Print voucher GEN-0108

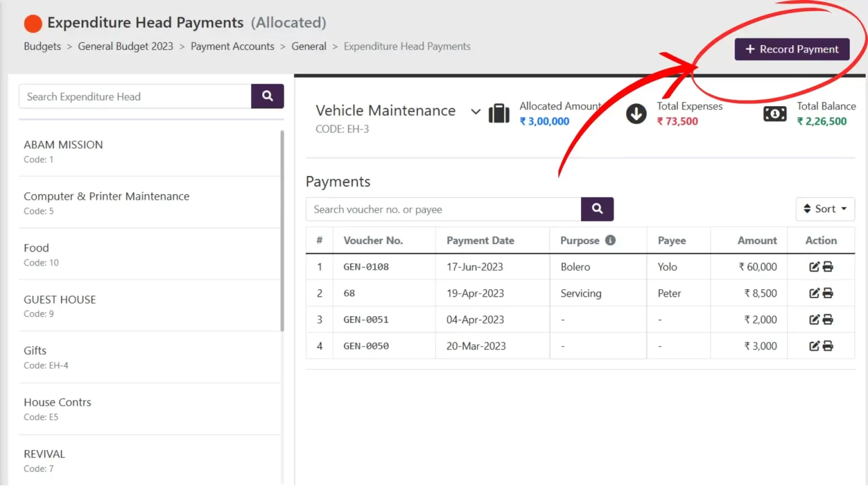tap(828, 267)
